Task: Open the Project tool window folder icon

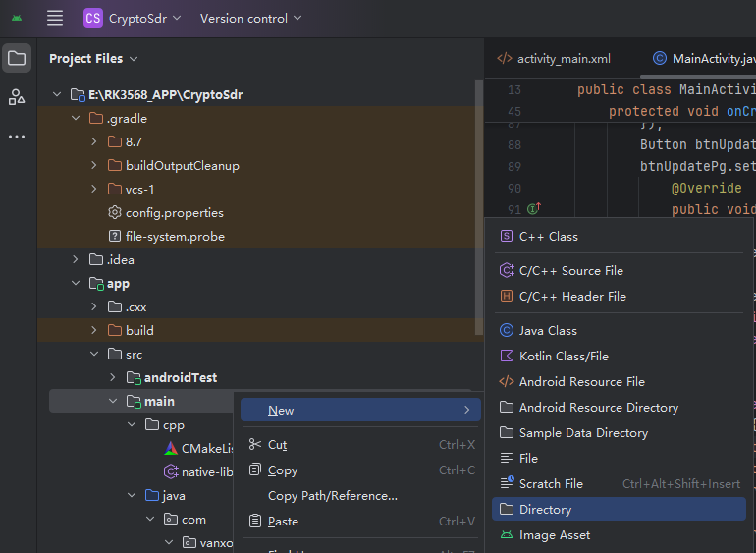Action: point(17,59)
